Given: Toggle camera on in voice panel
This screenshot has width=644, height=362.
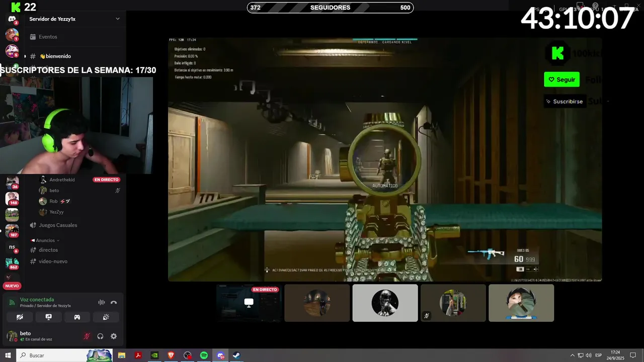Looking at the screenshot, I should coord(20,317).
